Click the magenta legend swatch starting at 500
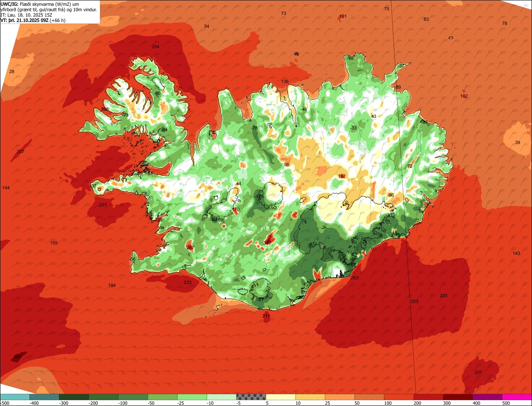 (517, 397)
